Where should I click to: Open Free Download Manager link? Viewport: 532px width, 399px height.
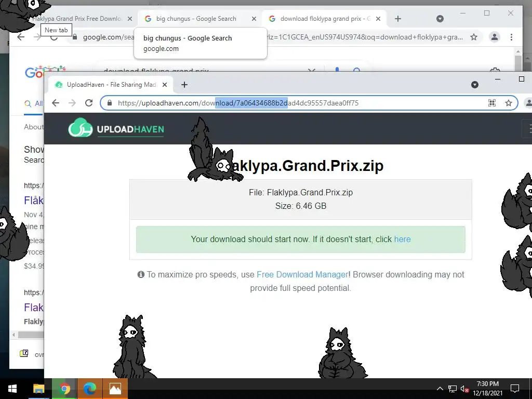click(x=302, y=274)
